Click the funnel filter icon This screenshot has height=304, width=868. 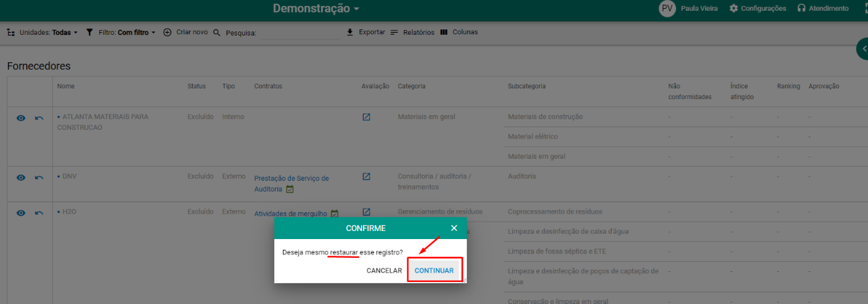90,32
